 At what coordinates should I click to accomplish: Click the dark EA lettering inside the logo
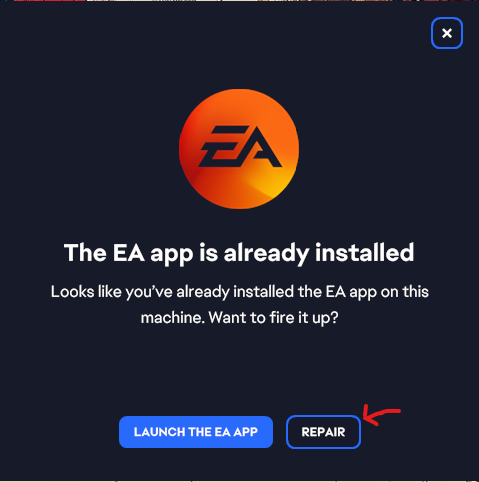pyautogui.click(x=240, y=146)
